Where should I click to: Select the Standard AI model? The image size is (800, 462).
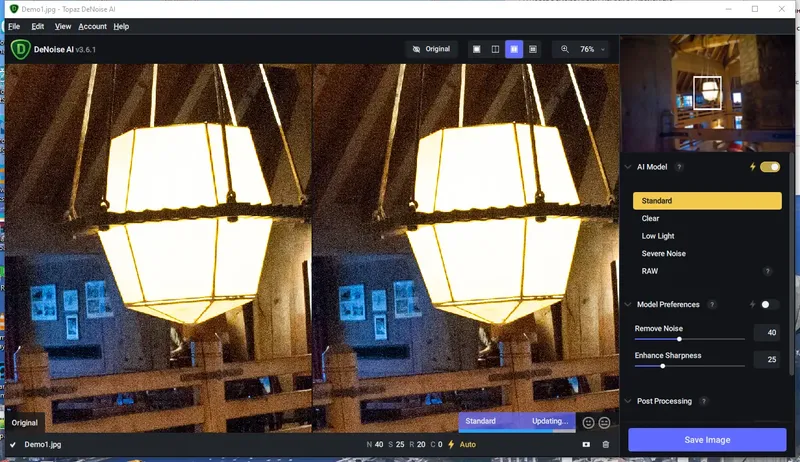[x=707, y=201]
